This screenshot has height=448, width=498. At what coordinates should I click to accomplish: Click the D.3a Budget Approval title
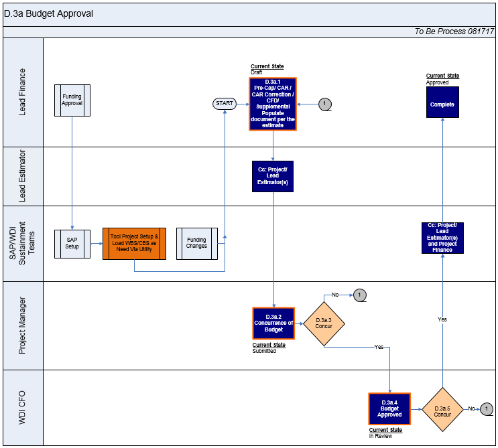48,13
